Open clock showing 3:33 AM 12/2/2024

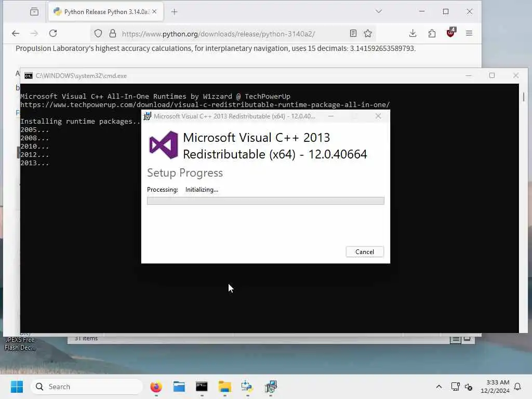(x=495, y=387)
